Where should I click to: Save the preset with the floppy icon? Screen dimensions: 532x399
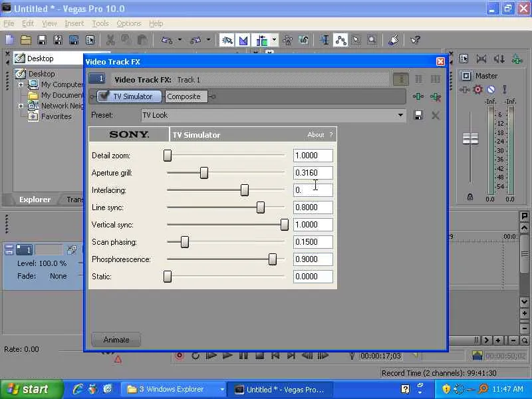[419, 115]
